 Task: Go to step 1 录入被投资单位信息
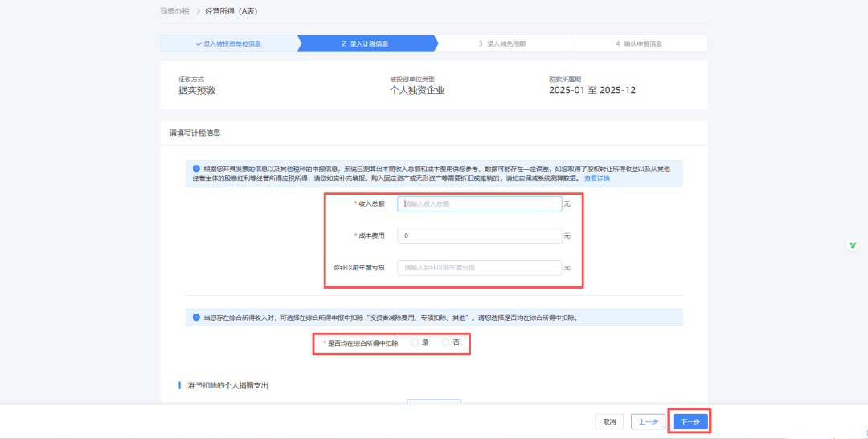(x=228, y=43)
